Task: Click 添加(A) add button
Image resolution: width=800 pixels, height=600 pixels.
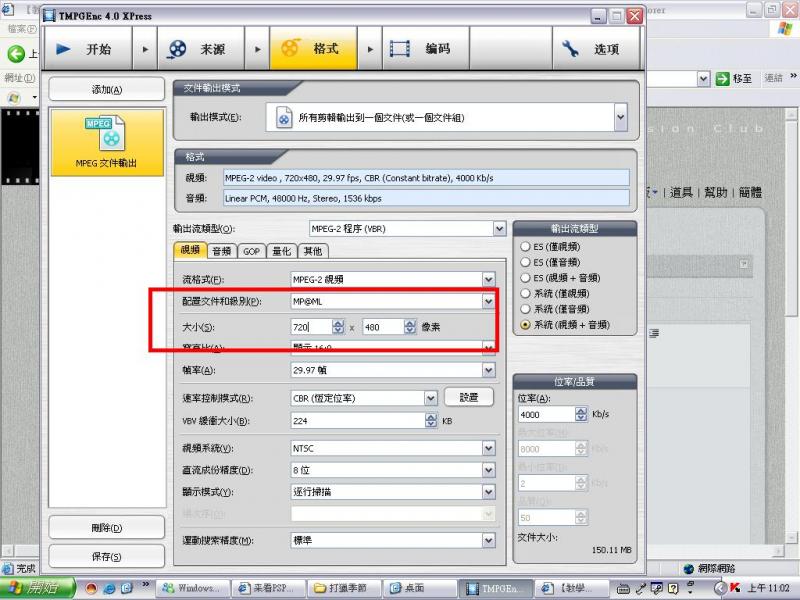Action: [107, 89]
